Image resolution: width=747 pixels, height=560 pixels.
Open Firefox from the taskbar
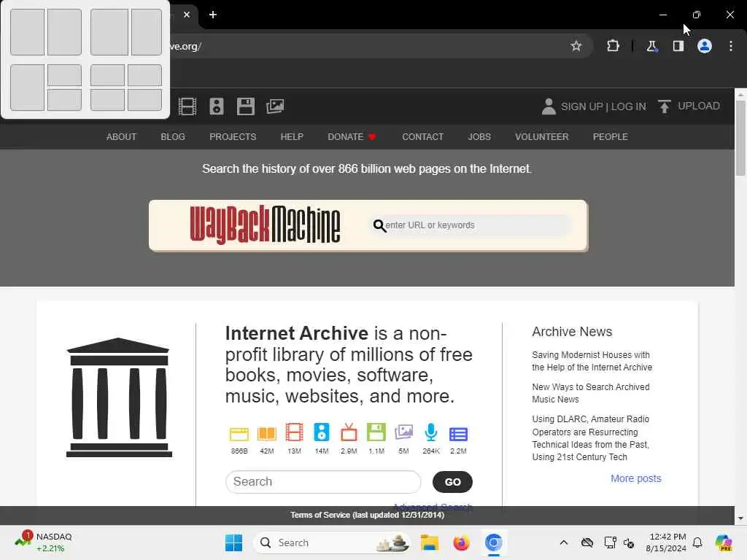(x=461, y=542)
